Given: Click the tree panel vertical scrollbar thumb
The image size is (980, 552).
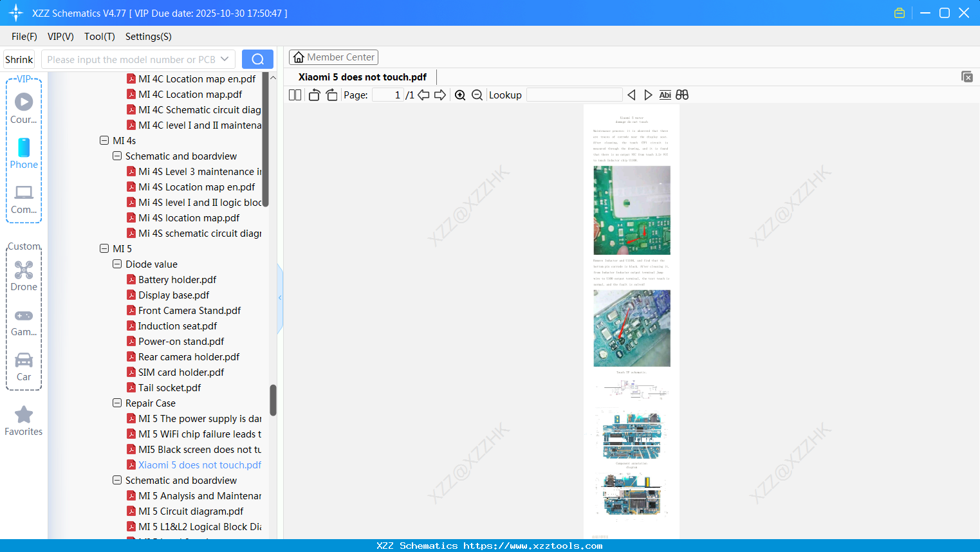Looking at the screenshot, I should pos(273,400).
